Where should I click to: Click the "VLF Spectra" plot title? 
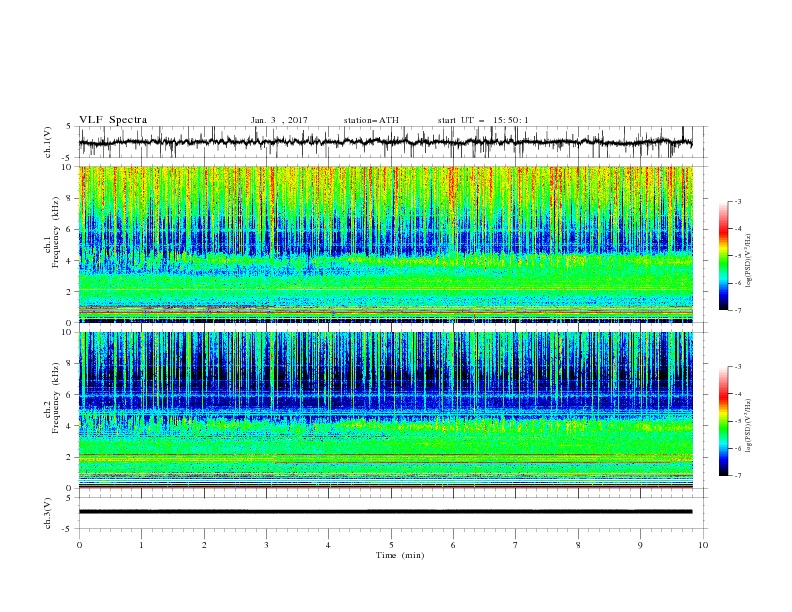click(x=113, y=120)
